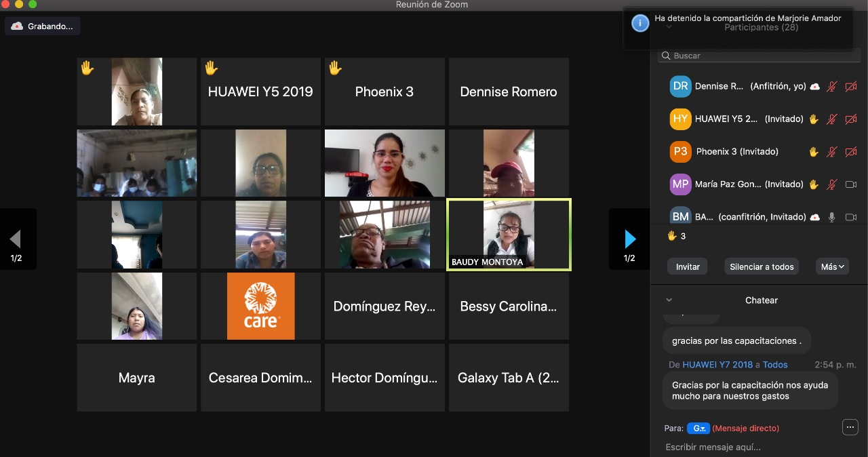This screenshot has width=868, height=457.
Task: Click the info icon in the sharing notification
Action: click(640, 23)
